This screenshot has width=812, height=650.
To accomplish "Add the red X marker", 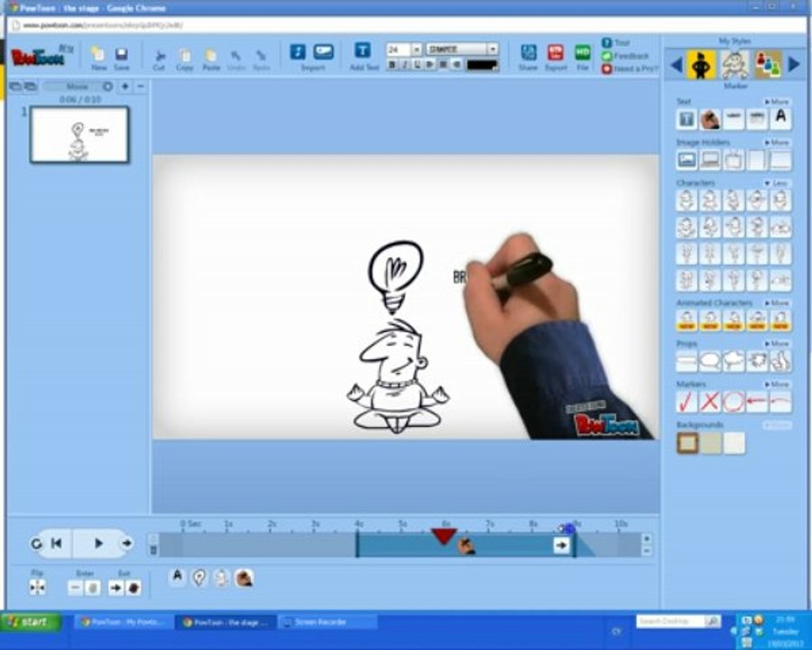I will point(710,402).
